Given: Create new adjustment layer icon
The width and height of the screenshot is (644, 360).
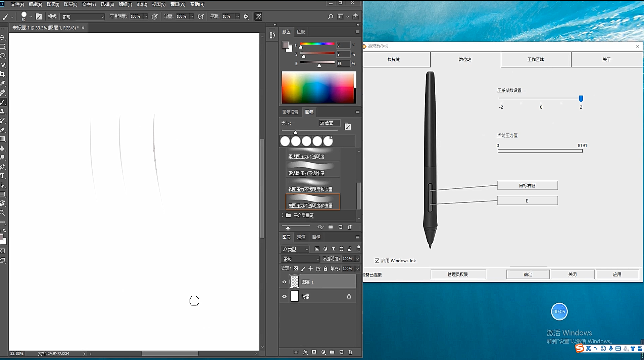Looking at the screenshot, I should [x=323, y=352].
